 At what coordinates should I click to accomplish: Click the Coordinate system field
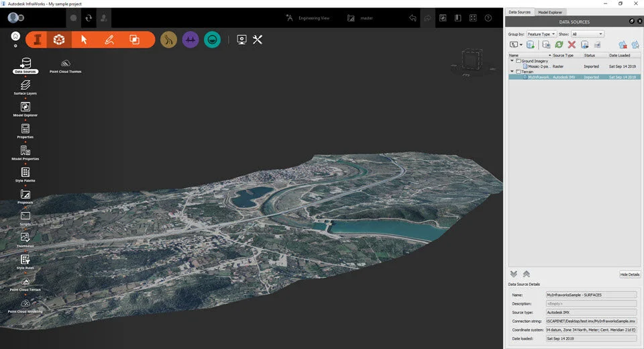click(591, 330)
